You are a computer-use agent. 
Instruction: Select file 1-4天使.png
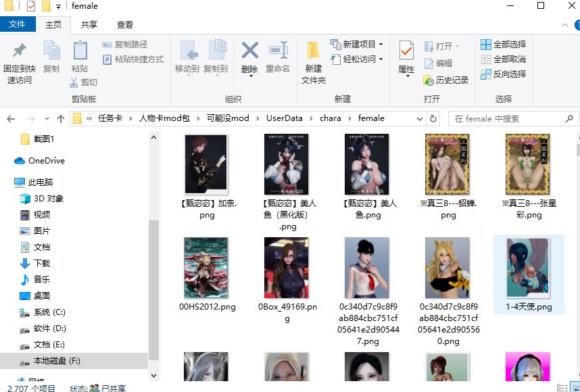click(529, 274)
